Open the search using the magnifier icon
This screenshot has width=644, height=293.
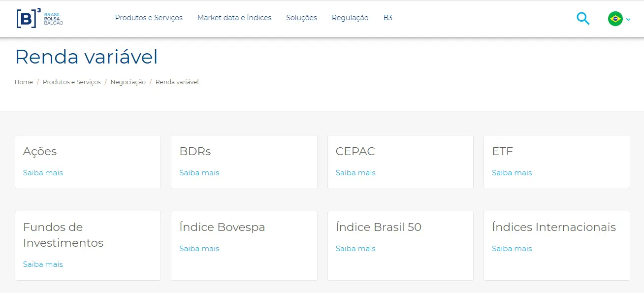(x=583, y=18)
